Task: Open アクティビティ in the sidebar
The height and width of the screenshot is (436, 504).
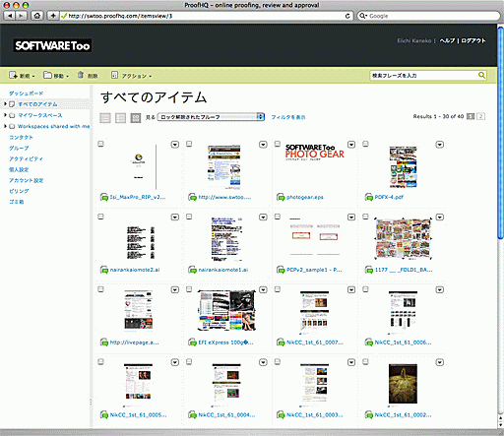Action: pyautogui.click(x=26, y=158)
